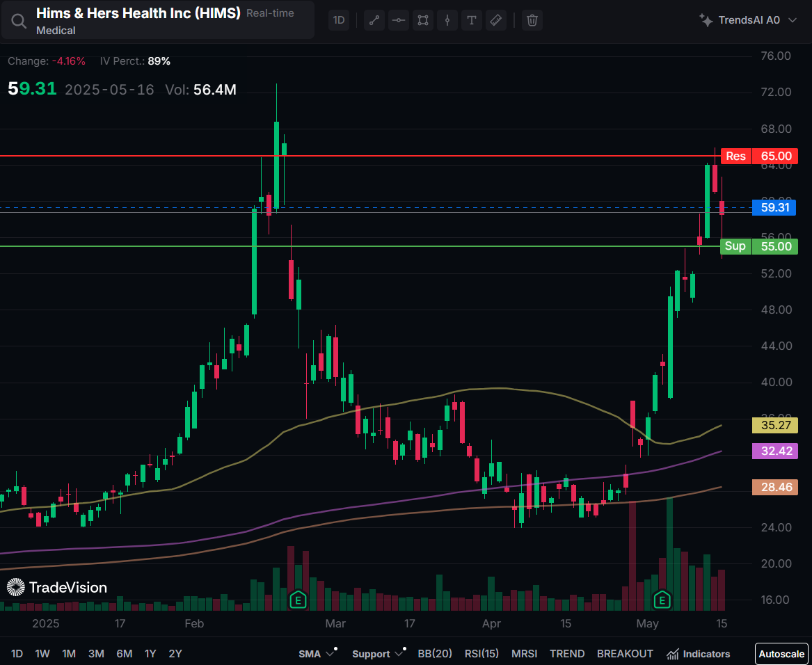Switch to the 2Y time range
Image resolution: width=812 pixels, height=665 pixels.
coord(175,654)
